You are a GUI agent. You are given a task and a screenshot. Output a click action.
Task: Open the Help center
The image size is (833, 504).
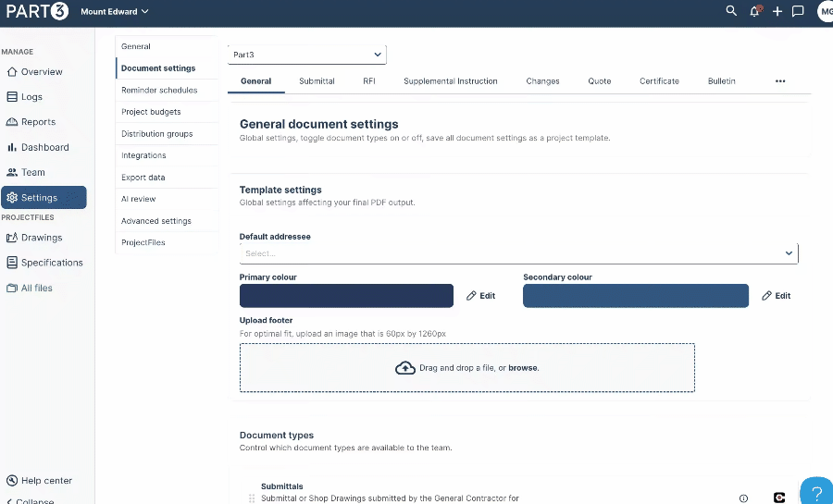[x=39, y=480]
